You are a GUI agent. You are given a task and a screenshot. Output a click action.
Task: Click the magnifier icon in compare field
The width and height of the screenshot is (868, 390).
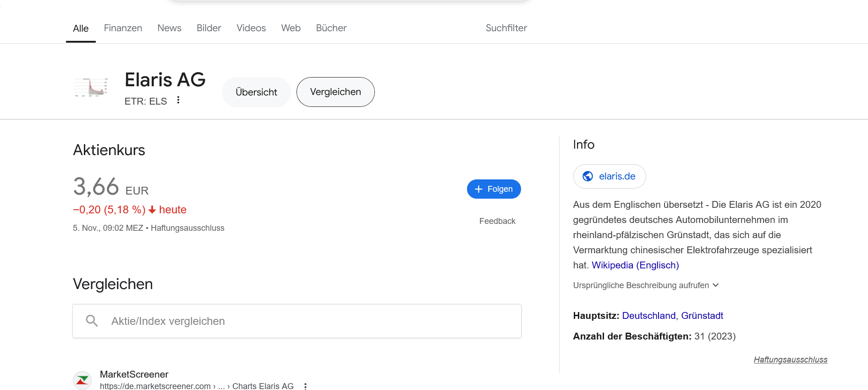[x=92, y=321]
